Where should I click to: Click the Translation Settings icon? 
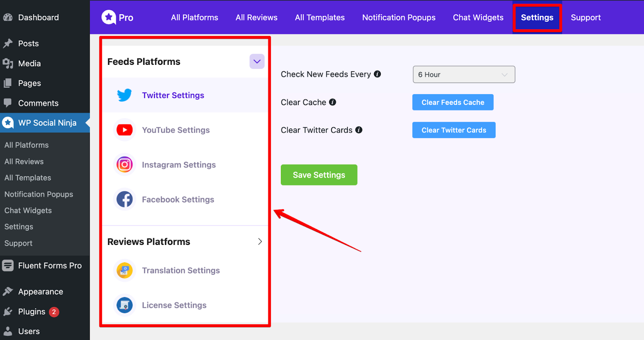coord(124,270)
